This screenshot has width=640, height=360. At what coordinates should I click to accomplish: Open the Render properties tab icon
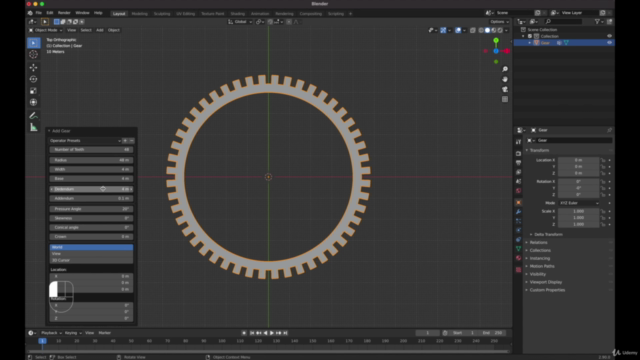pos(518,153)
